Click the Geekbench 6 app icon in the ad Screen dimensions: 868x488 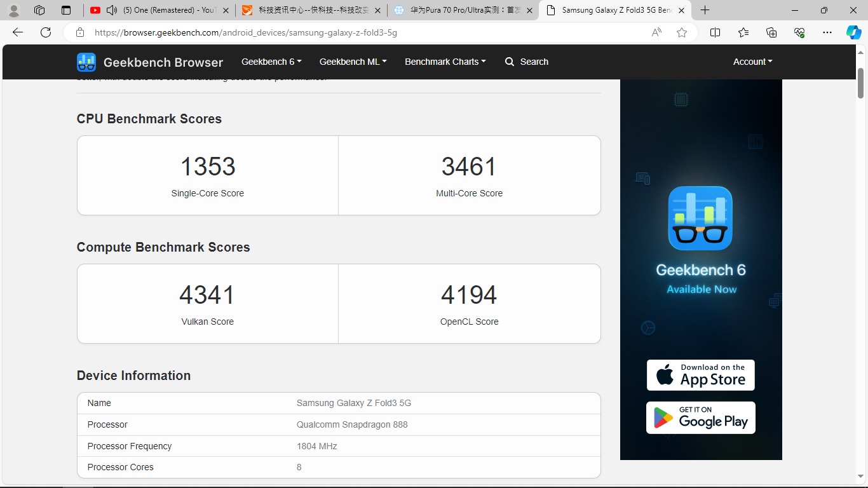[x=700, y=218]
